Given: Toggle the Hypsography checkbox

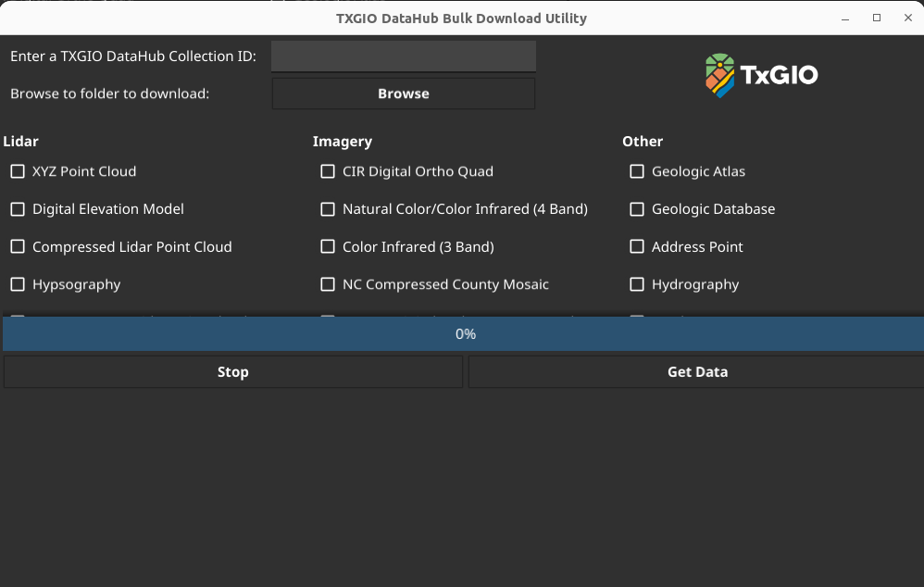Looking at the screenshot, I should (18, 284).
